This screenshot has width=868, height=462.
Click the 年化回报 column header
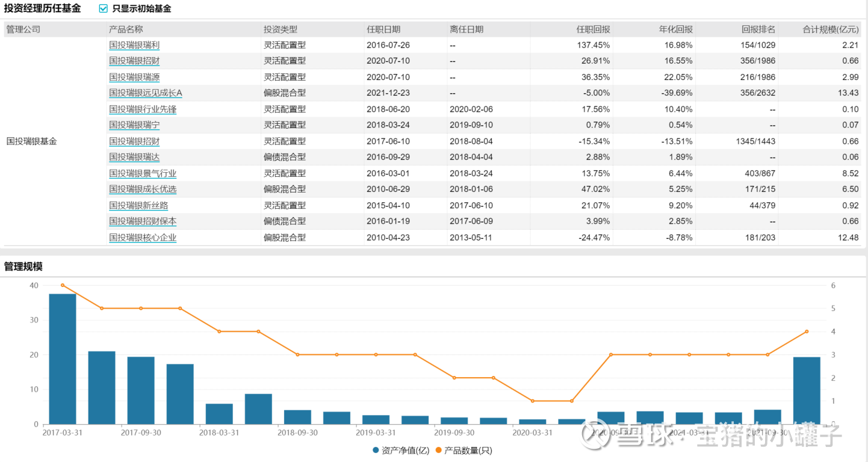click(676, 29)
